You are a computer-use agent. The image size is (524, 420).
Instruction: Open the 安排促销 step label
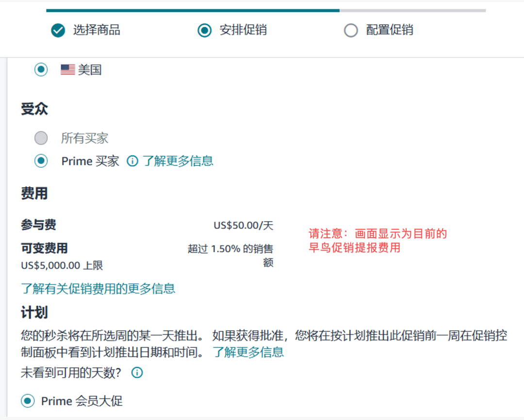tap(243, 30)
